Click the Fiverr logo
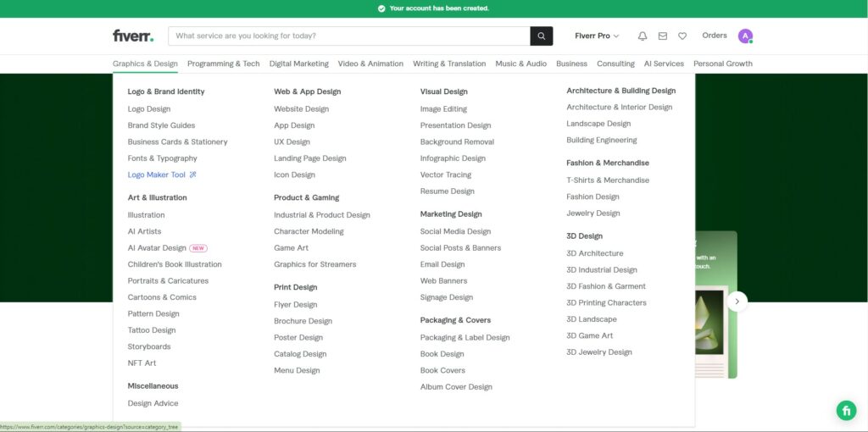The height and width of the screenshot is (432, 868). (x=133, y=36)
